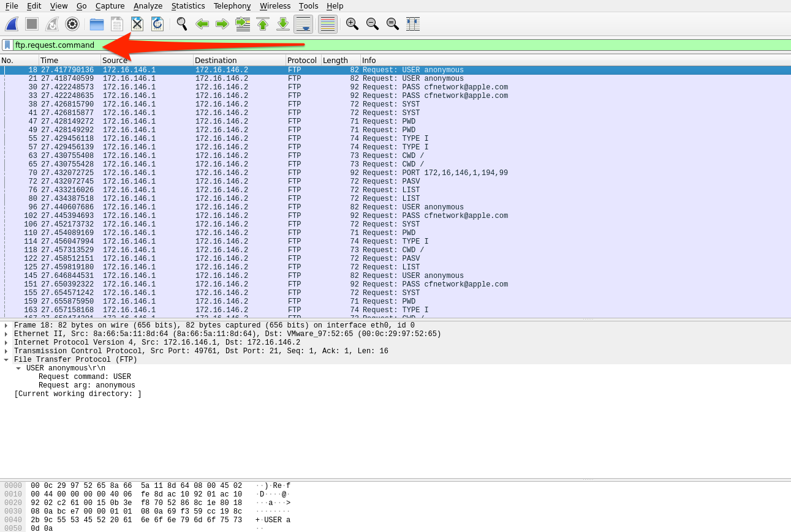Image resolution: width=791 pixels, height=532 pixels.
Task: Sort packets by the Protocol column header
Action: coord(302,60)
